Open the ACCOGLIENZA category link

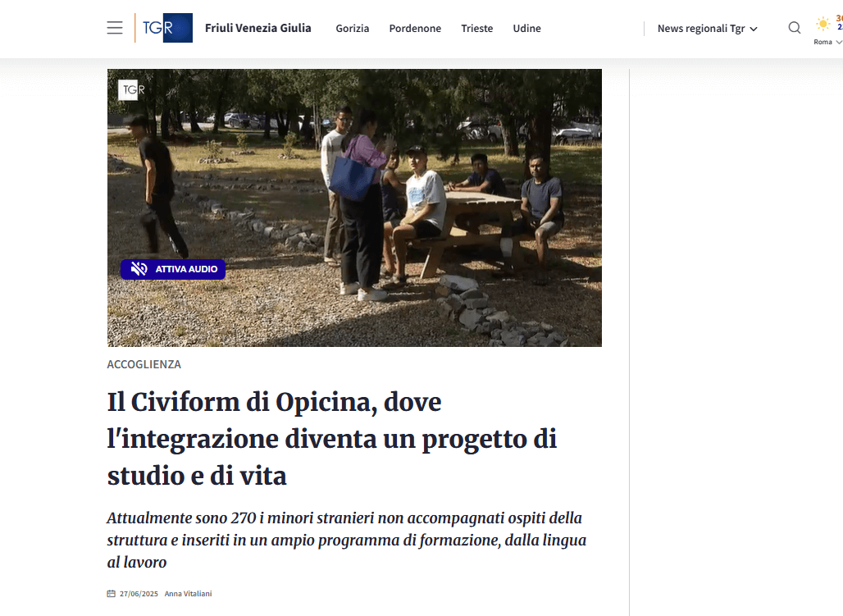(x=144, y=364)
